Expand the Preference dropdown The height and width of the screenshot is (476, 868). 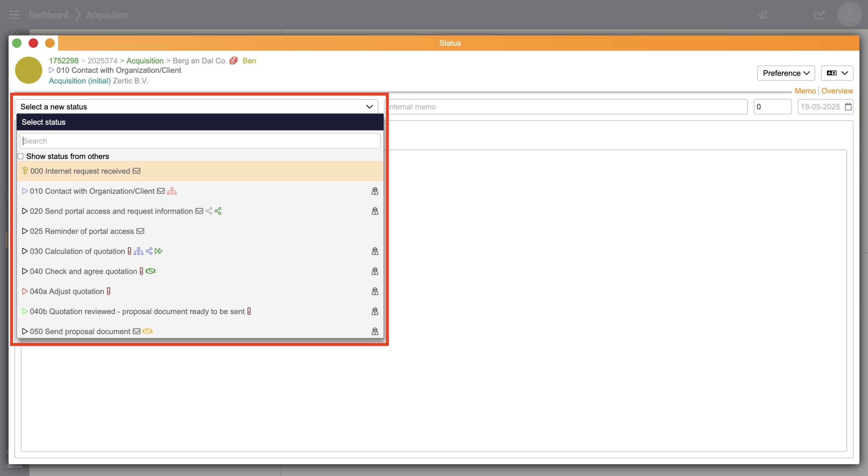[x=786, y=73]
